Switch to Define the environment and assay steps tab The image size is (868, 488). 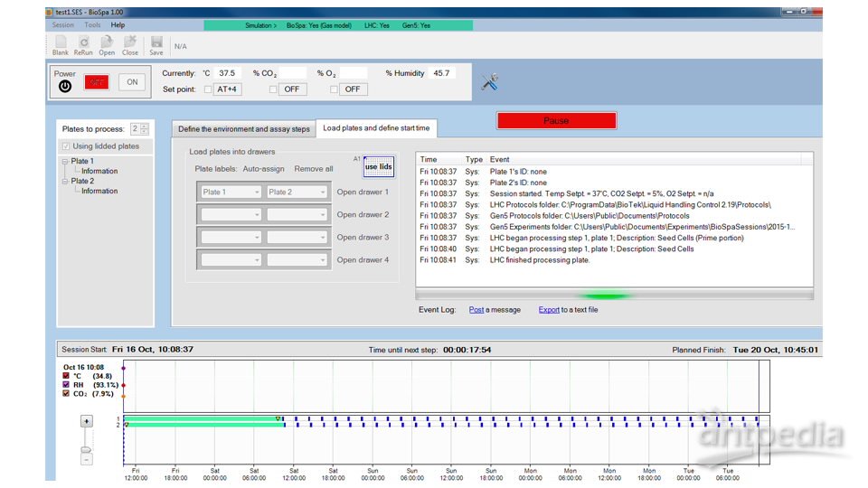[243, 129]
